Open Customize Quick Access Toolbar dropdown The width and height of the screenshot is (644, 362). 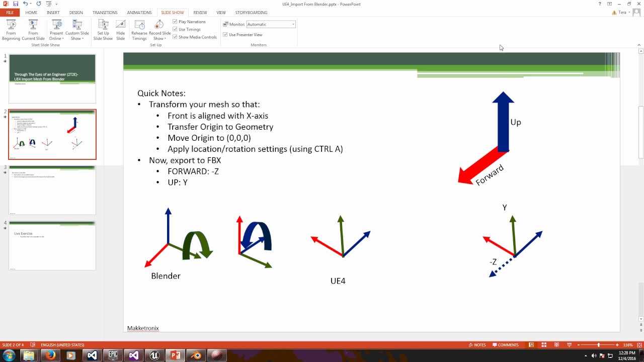[x=56, y=4]
